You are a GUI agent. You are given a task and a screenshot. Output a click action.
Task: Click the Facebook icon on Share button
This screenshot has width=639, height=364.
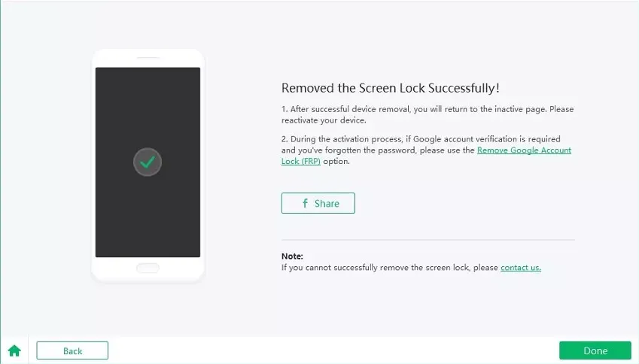[305, 203]
